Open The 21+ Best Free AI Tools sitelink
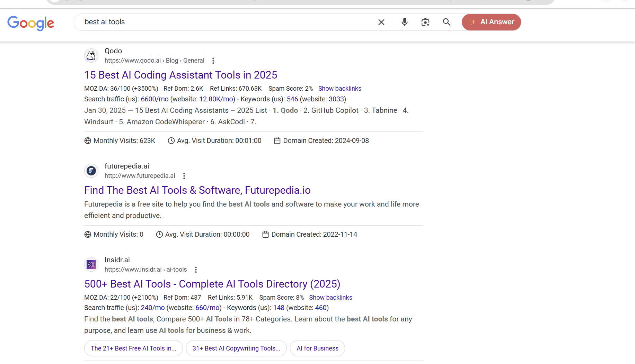635x364 pixels. (133, 348)
